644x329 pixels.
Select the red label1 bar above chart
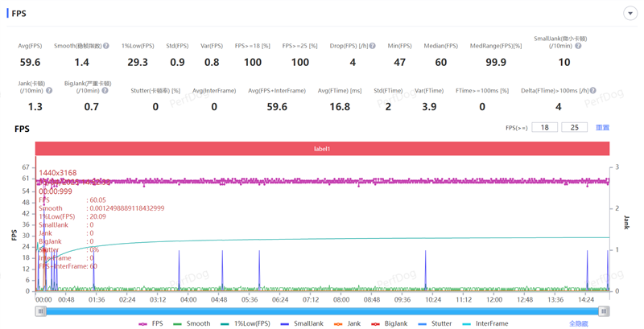pyautogui.click(x=322, y=149)
